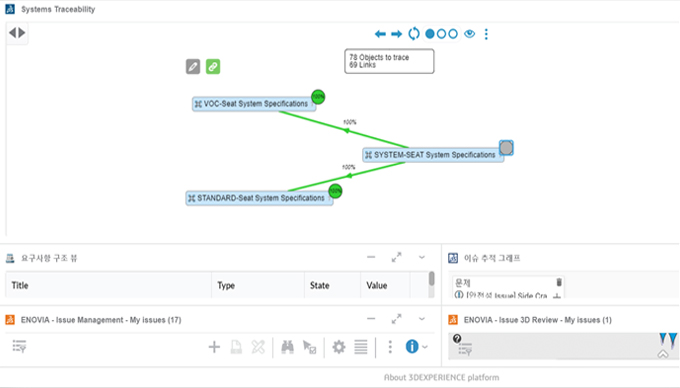Go forward with the right arrow

(x=396, y=34)
